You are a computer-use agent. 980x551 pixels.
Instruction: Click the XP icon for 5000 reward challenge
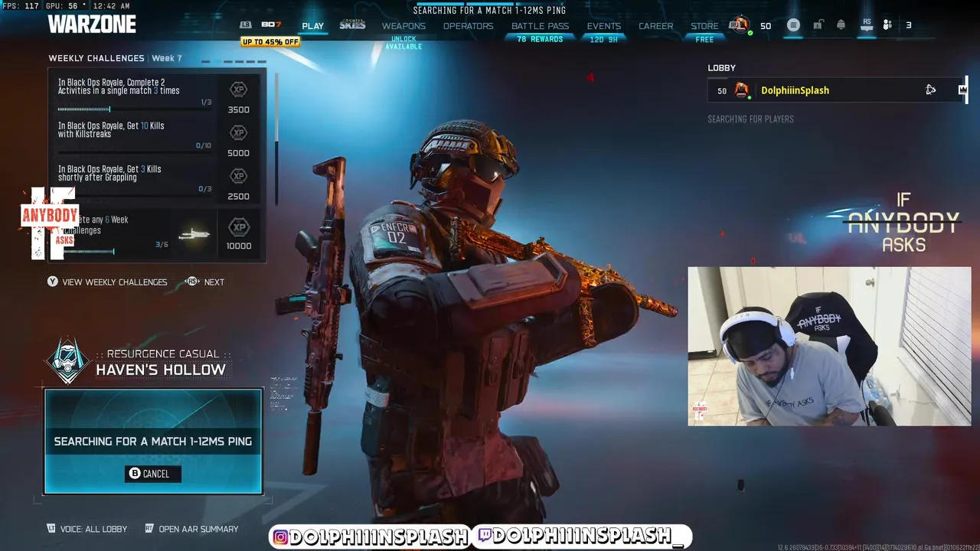(x=239, y=133)
